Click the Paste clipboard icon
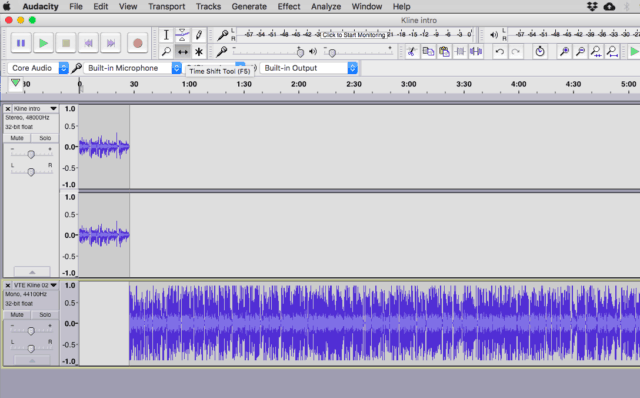The height and width of the screenshot is (398, 640). point(444,52)
